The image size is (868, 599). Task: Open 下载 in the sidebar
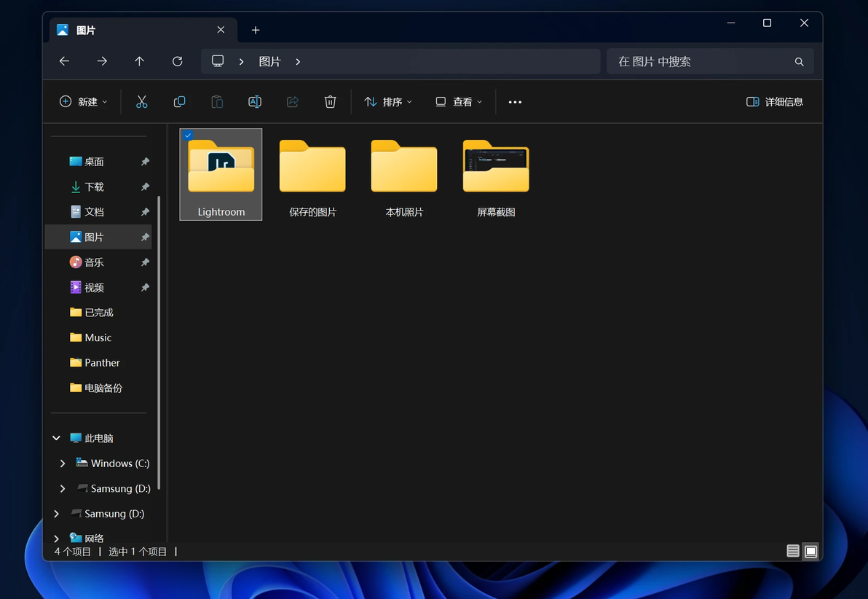[94, 187]
